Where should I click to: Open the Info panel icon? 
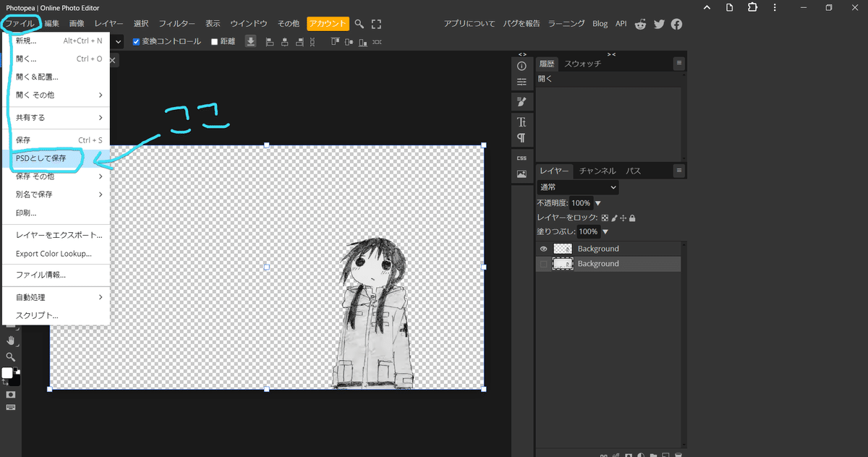click(522, 66)
